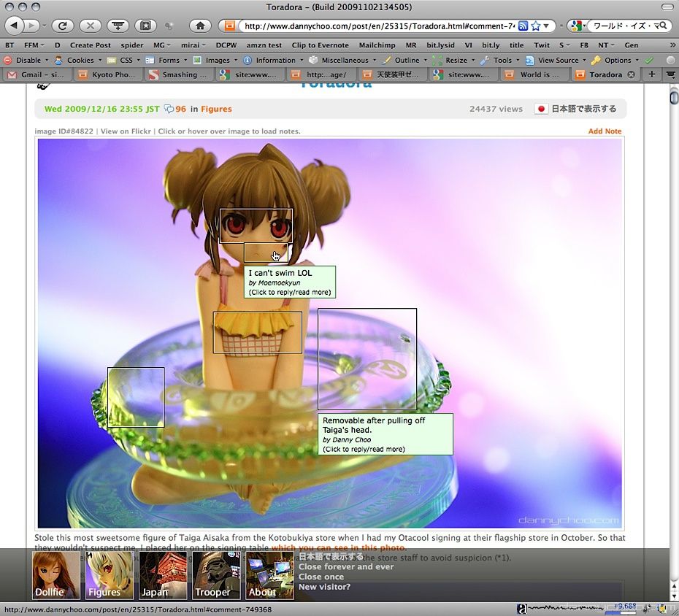Viewport: 679px width, 616px height.
Task: Click the Mailchimp bookmark
Action: coord(377,45)
